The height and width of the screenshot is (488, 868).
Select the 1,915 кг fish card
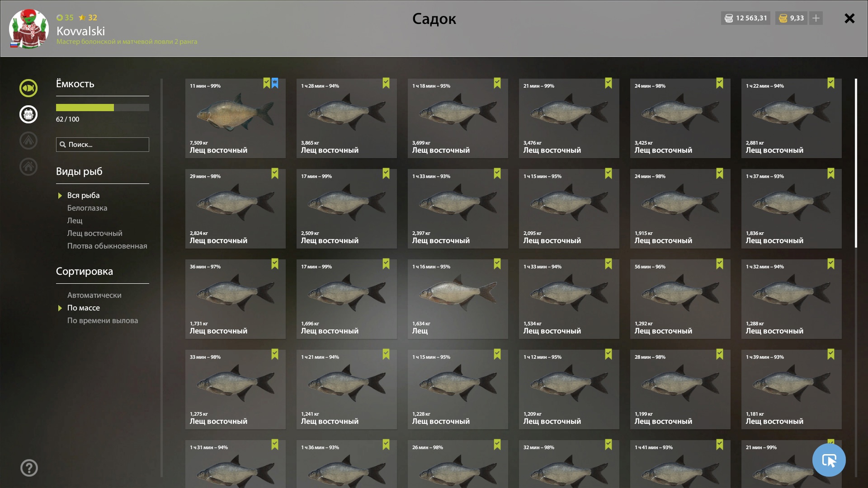680,209
